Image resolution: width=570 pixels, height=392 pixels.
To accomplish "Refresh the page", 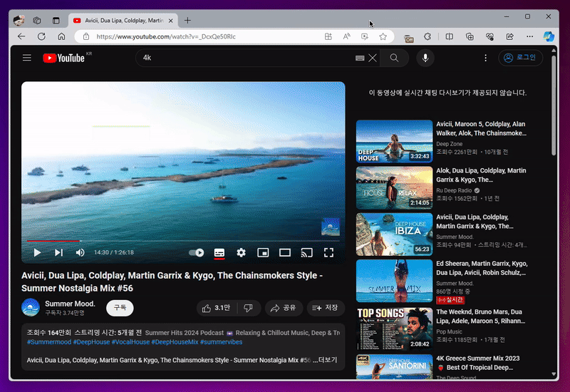I will click(41, 36).
